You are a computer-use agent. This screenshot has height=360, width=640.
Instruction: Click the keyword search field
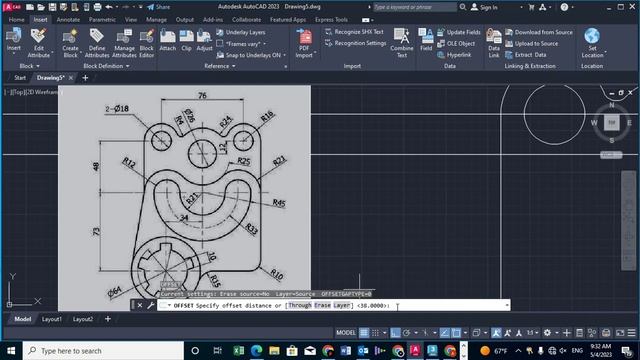(x=415, y=7)
